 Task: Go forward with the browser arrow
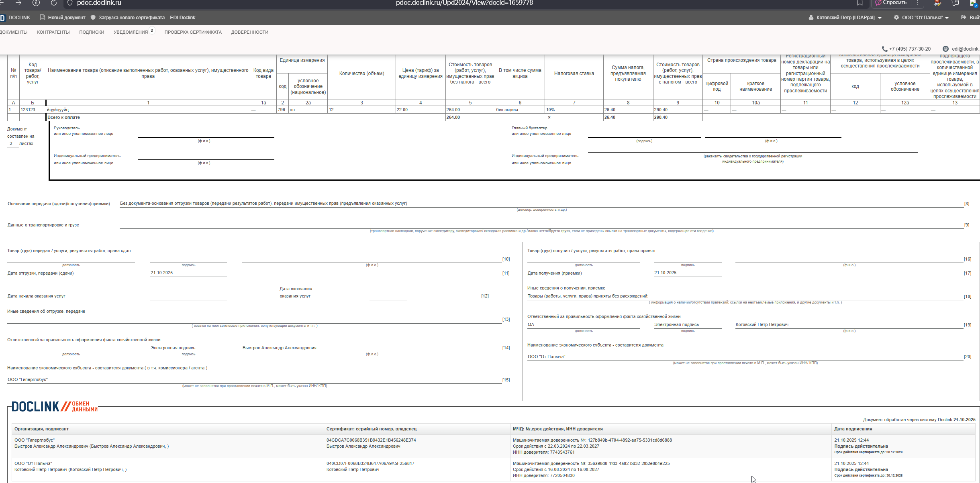18,3
